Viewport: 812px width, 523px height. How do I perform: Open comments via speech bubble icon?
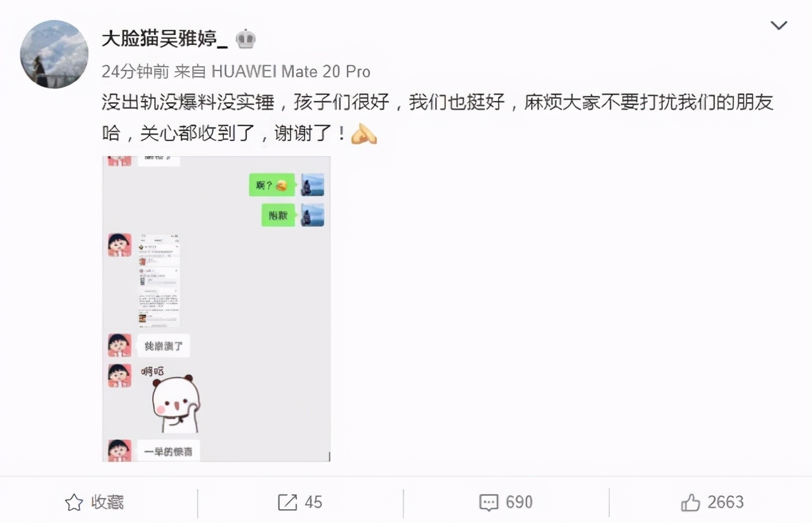click(488, 503)
